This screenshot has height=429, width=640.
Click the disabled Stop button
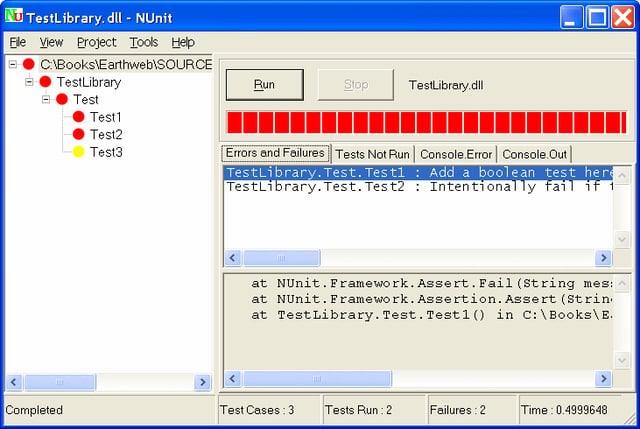point(356,84)
